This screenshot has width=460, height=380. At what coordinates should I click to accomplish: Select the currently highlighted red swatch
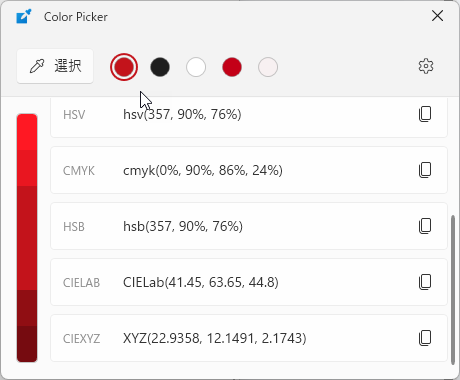tap(124, 67)
